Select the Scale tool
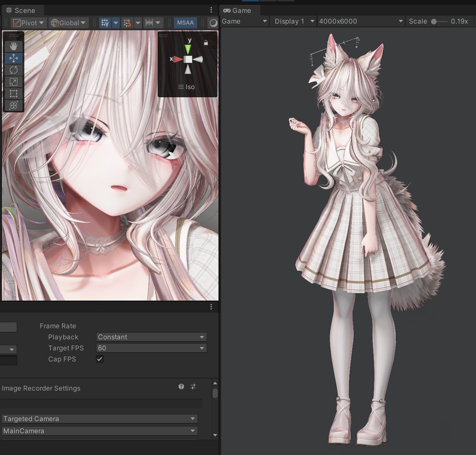 13,82
